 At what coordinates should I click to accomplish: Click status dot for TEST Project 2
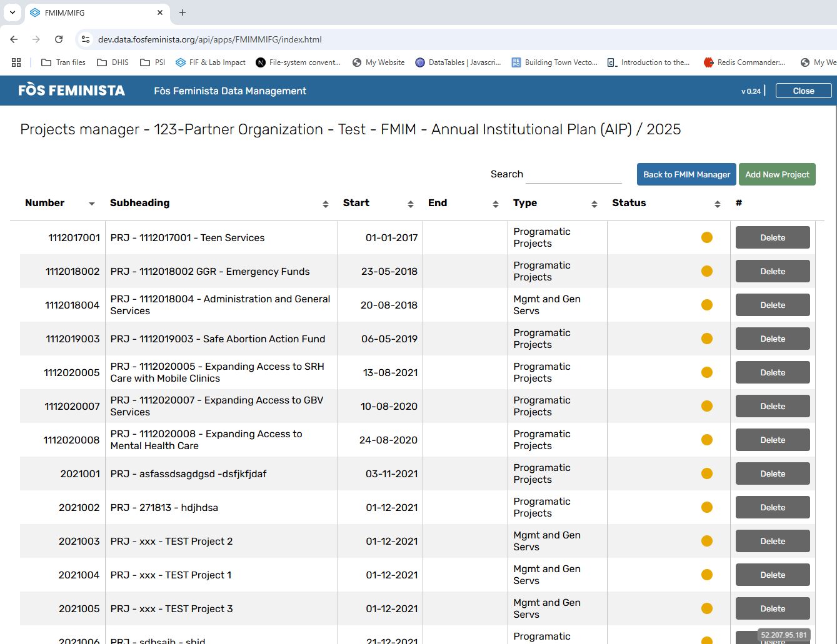point(707,541)
